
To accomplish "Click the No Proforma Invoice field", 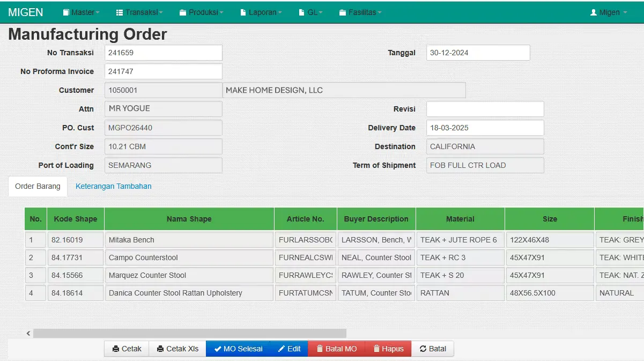I will pyautogui.click(x=164, y=71).
